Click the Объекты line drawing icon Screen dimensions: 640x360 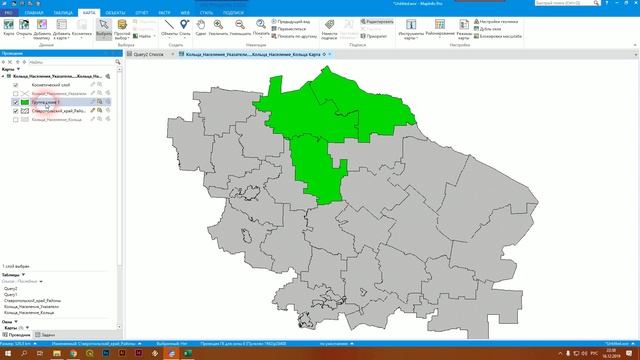[169, 25]
